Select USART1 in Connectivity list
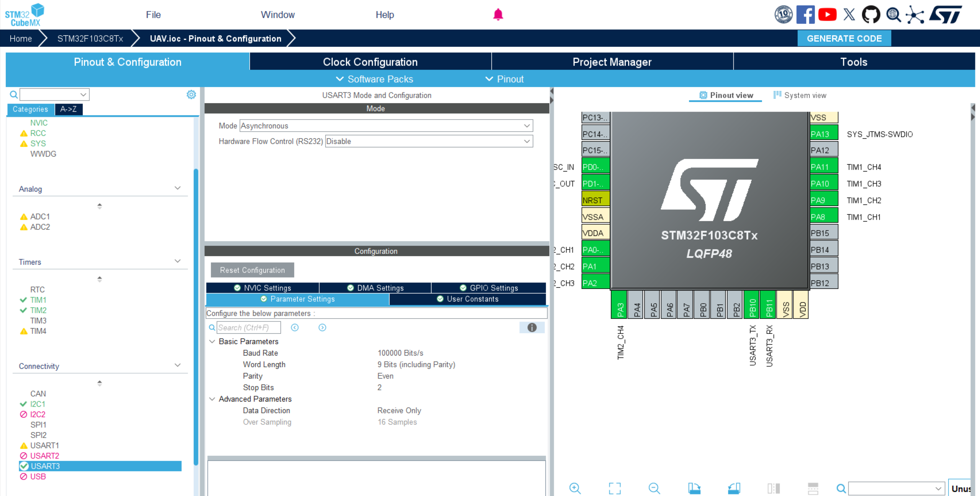Screen dimensions: 980x496 tap(45, 445)
